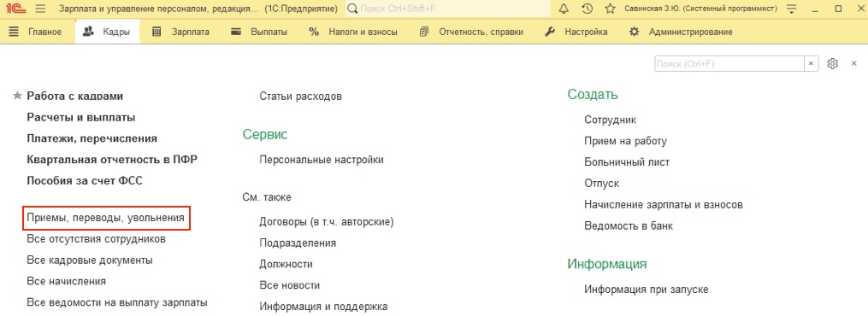Create Ведомость в банк
This screenshot has height=316, width=868.
629,226
